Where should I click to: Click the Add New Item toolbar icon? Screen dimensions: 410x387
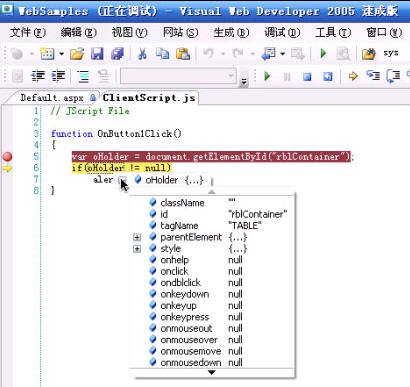click(47, 54)
